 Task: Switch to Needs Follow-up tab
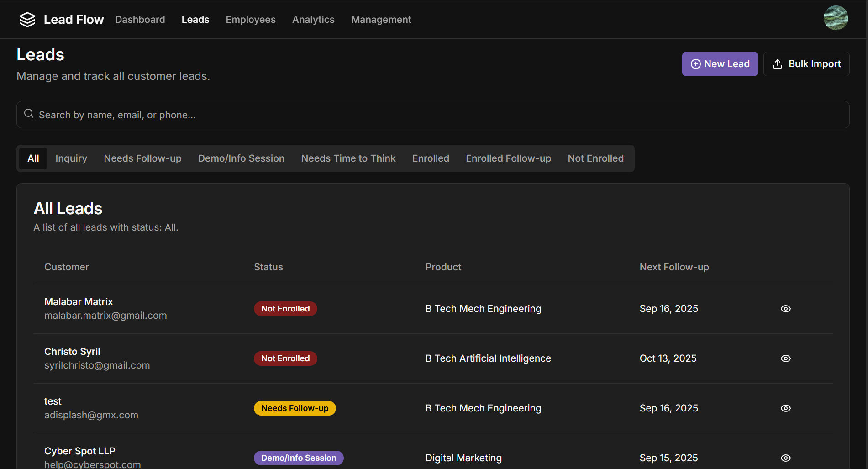click(x=142, y=158)
